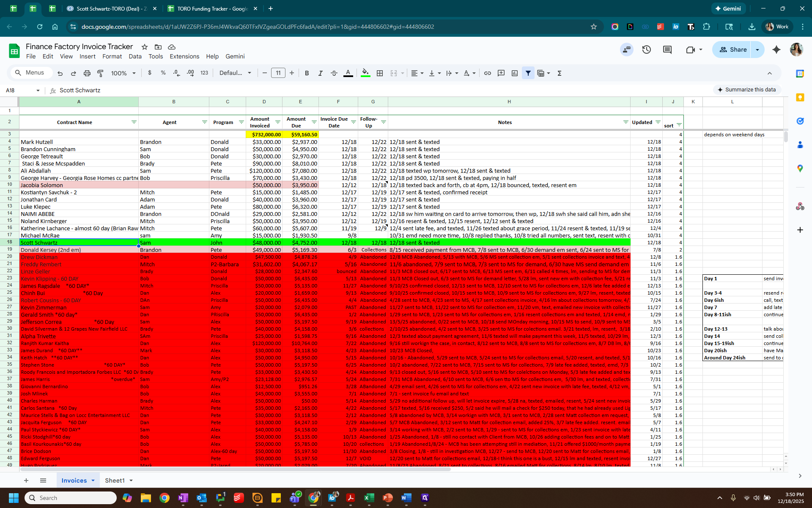This screenshot has width=812, height=508.
Task: Open the fill color picker
Action: [x=365, y=73]
